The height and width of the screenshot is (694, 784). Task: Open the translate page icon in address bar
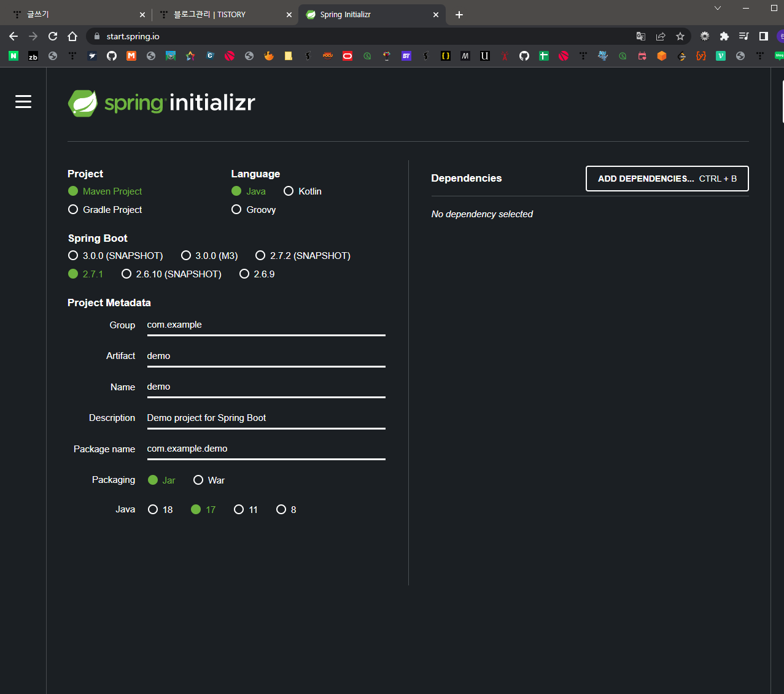tap(641, 36)
